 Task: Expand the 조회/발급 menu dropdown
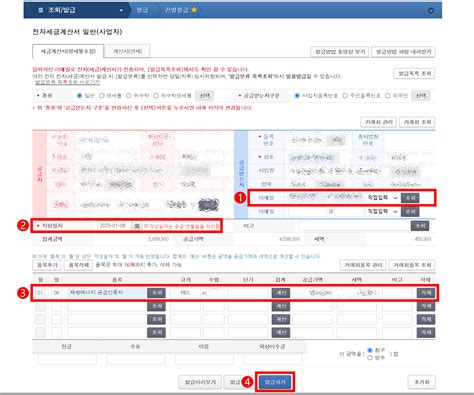pyautogui.click(x=121, y=10)
